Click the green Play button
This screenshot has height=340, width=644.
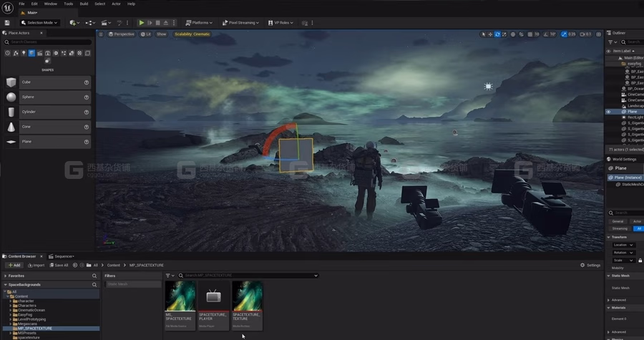(x=141, y=23)
